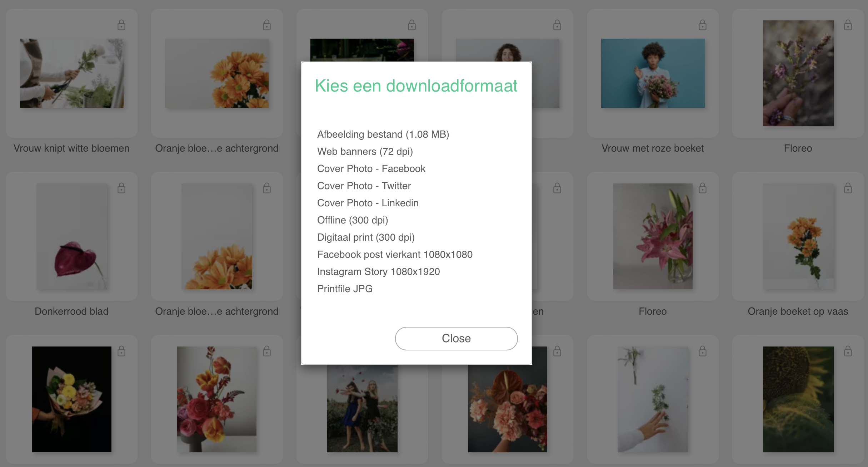Screen dimensions: 868x467
Task: Click lock icon on black bouquet card
Action: click(x=121, y=351)
